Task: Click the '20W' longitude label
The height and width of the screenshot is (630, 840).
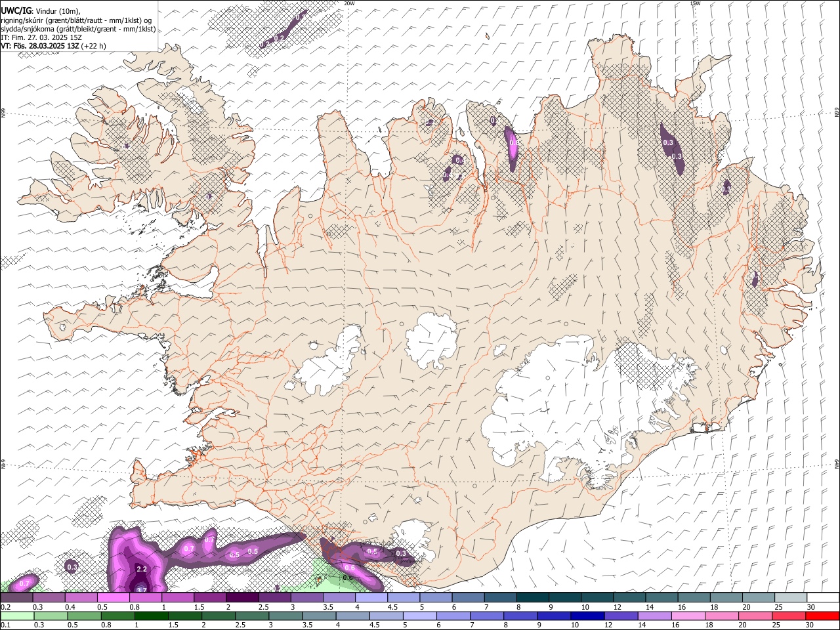Action: [349, 3]
